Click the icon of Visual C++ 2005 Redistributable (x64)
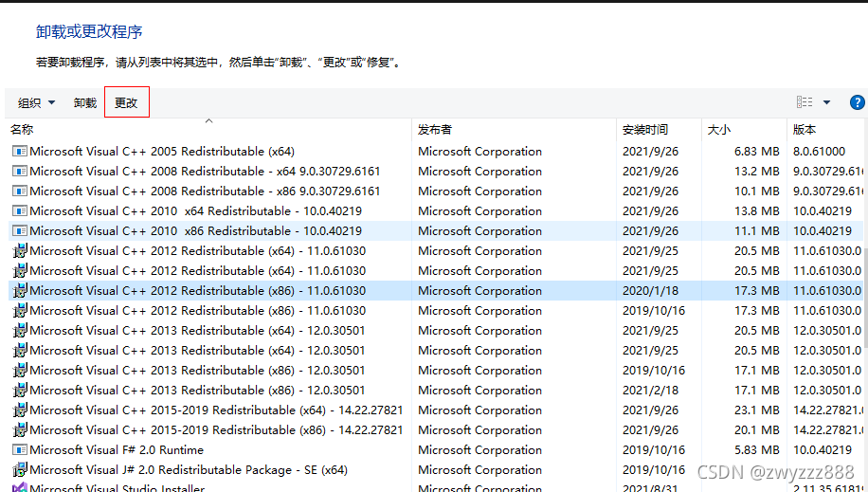This screenshot has width=868, height=492. point(20,152)
